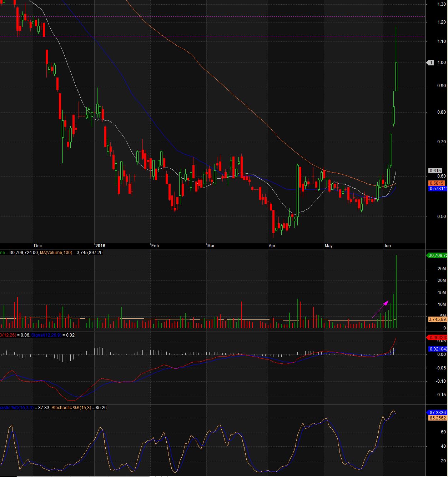The image size is (448, 477).
Task: Select the 0.615 last-price tag
Action: 436,171
